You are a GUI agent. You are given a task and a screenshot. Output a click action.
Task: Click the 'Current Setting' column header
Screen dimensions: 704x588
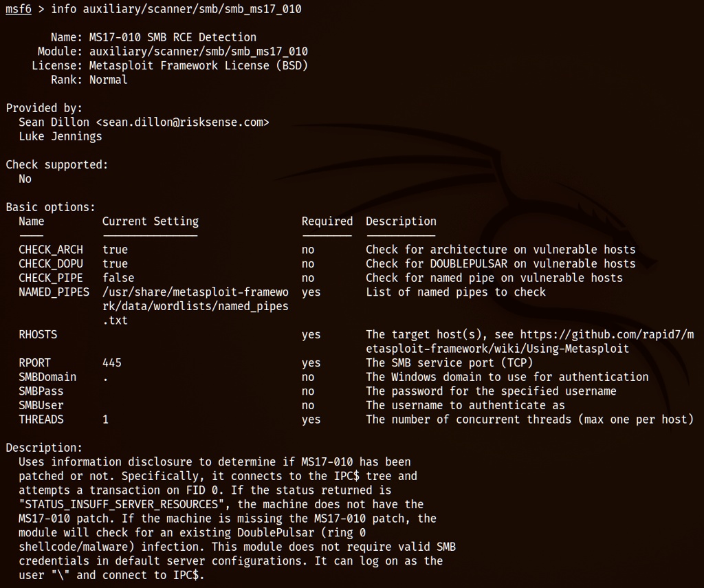(x=151, y=221)
